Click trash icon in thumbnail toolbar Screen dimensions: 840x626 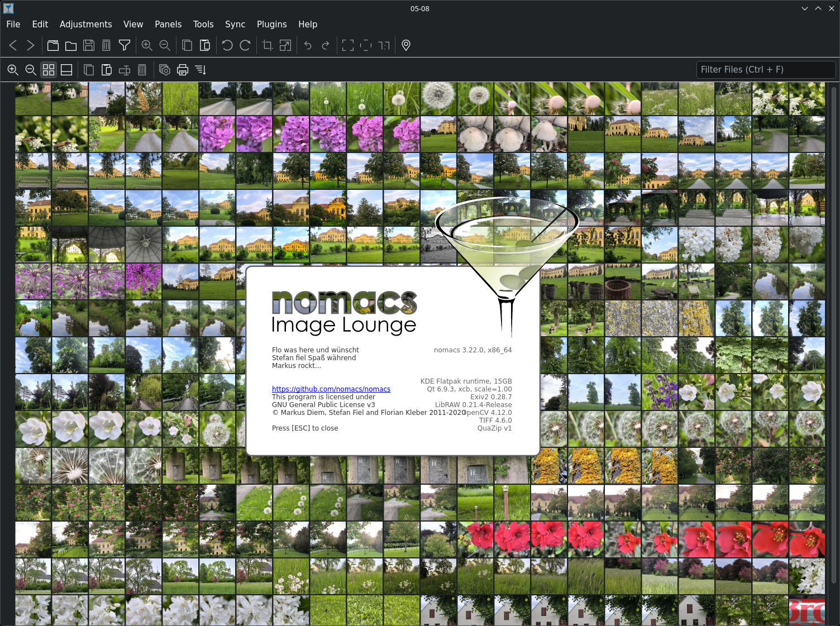tap(142, 70)
